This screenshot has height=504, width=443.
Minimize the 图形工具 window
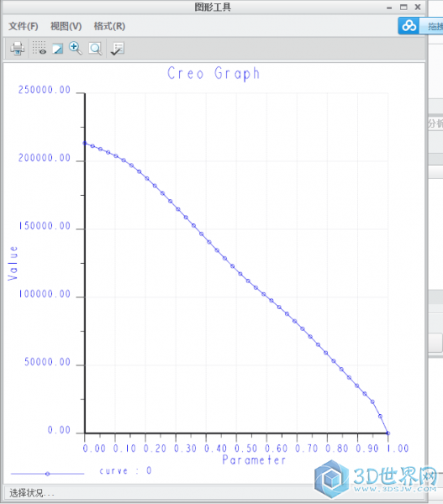coord(389,8)
